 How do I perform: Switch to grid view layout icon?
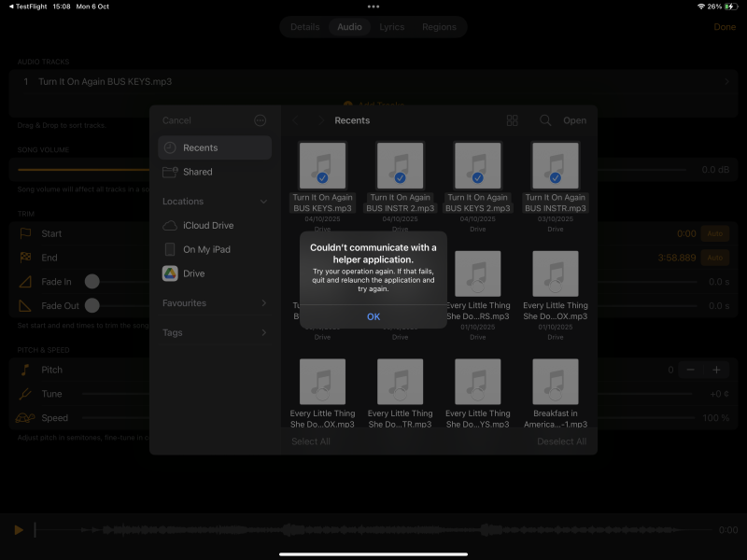tap(512, 120)
